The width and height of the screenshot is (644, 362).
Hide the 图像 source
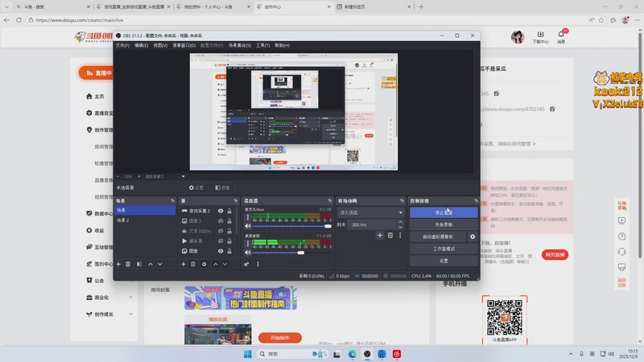click(221, 251)
